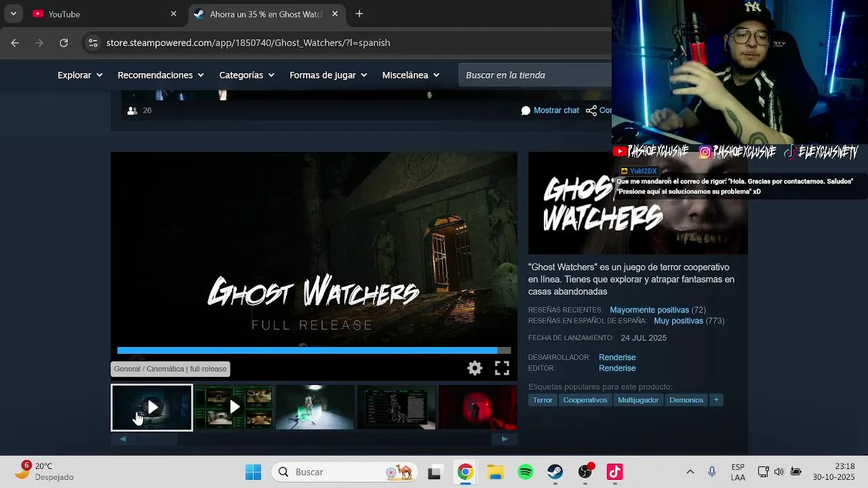
Task: Open the tab search chevron button
Action: 14,14
